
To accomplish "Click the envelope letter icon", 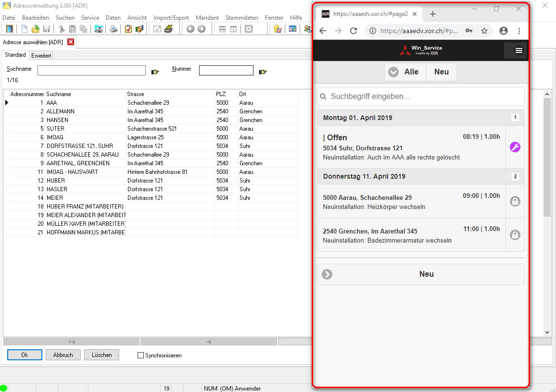I will (157, 29).
